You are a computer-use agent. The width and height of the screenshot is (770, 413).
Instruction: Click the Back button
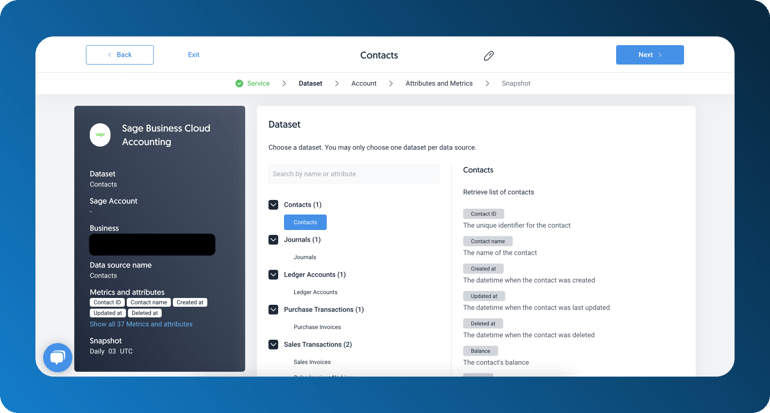click(x=120, y=55)
